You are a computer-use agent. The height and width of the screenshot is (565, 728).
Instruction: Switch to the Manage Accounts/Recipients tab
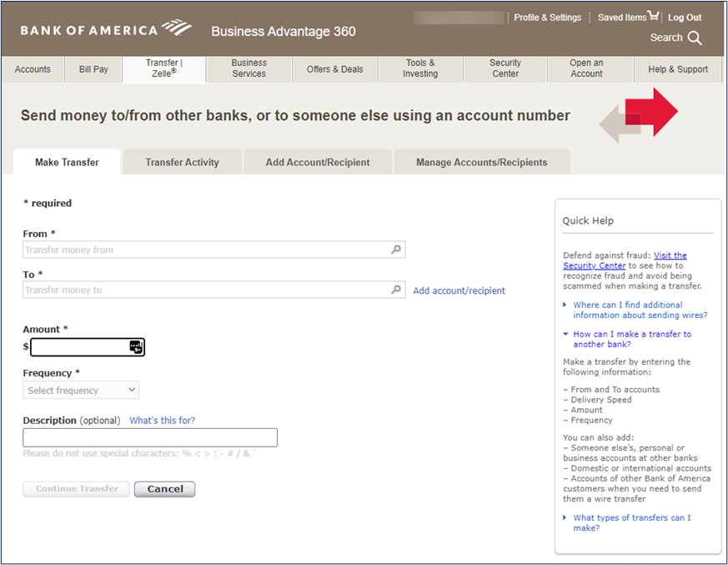click(x=481, y=162)
